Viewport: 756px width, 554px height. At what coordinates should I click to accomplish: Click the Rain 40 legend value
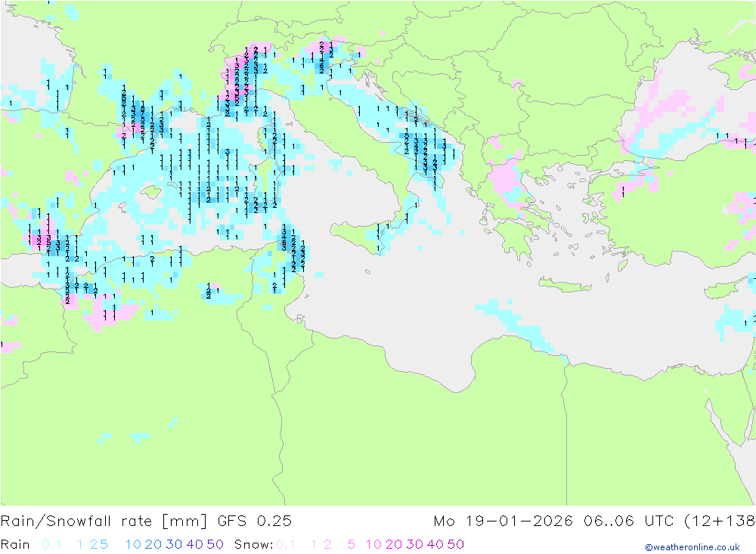[195, 544]
